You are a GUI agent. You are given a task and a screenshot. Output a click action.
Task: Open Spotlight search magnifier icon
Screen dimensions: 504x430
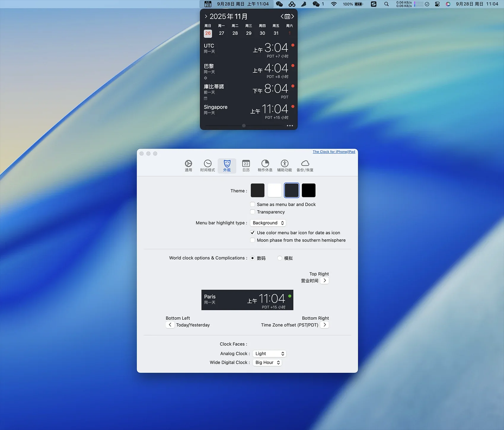pyautogui.click(x=386, y=4)
